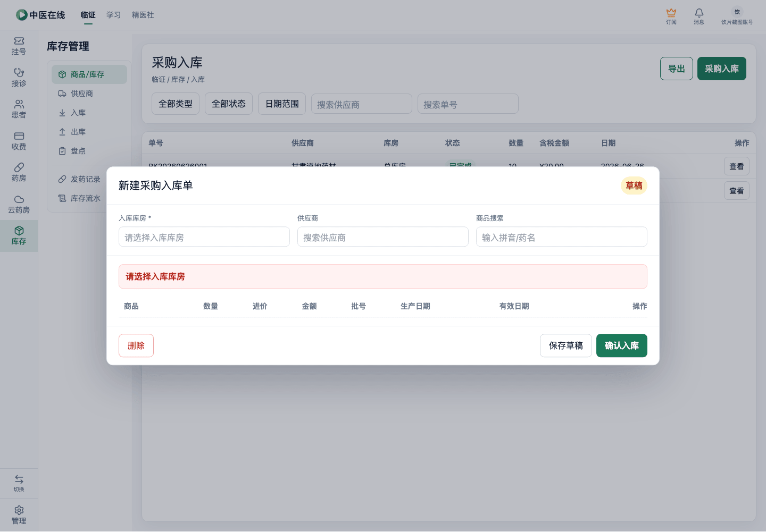The width and height of the screenshot is (766, 532).
Task: Click the dialog's 搜索供应商 supplier field
Action: click(383, 237)
